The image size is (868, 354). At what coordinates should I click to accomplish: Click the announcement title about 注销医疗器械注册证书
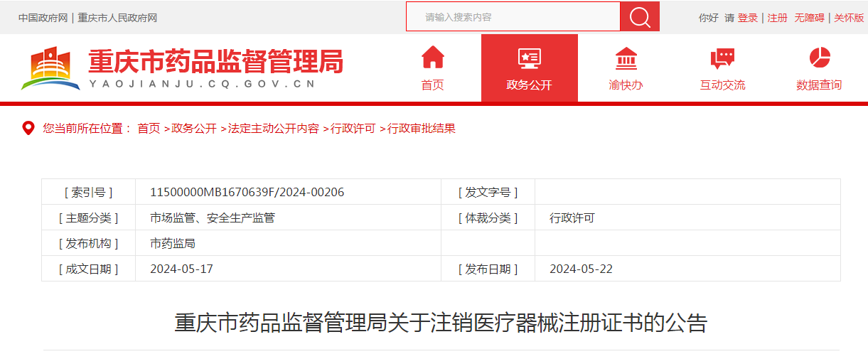[441, 323]
